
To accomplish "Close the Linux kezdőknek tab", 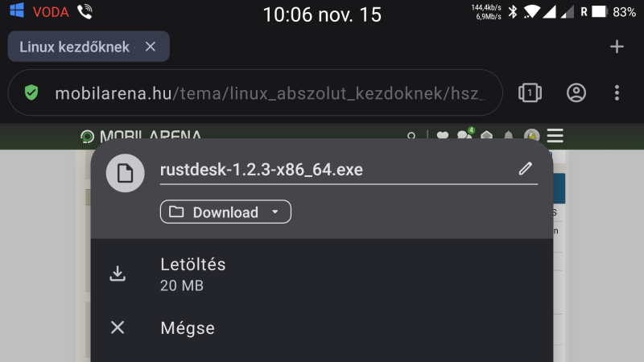I will click(151, 47).
